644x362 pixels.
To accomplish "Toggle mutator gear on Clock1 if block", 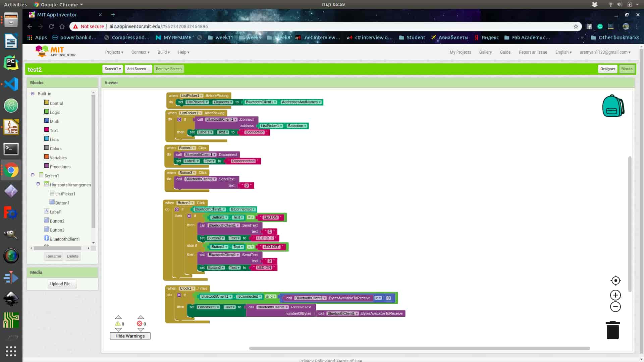I will pos(179,295).
